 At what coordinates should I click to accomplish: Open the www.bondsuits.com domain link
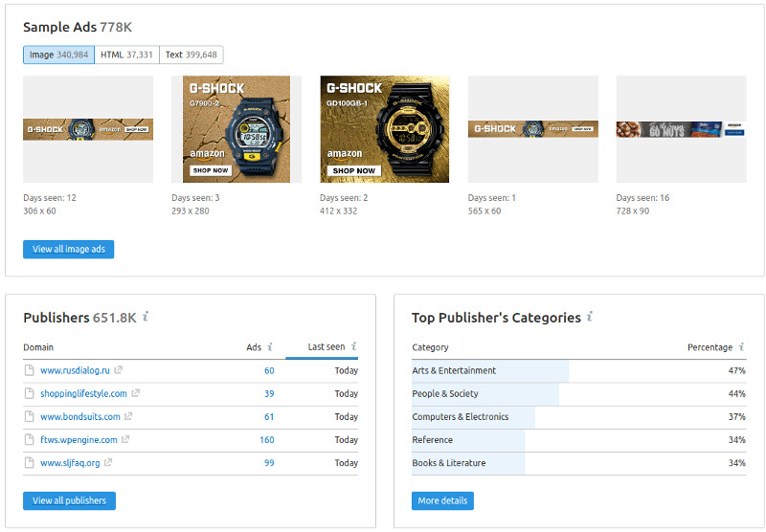click(80, 417)
